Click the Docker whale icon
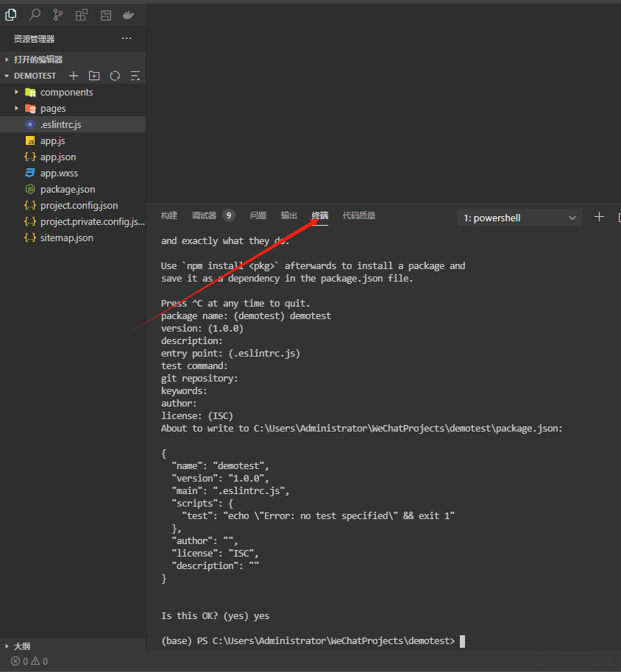Screen dimensions: 621x672 [128, 15]
